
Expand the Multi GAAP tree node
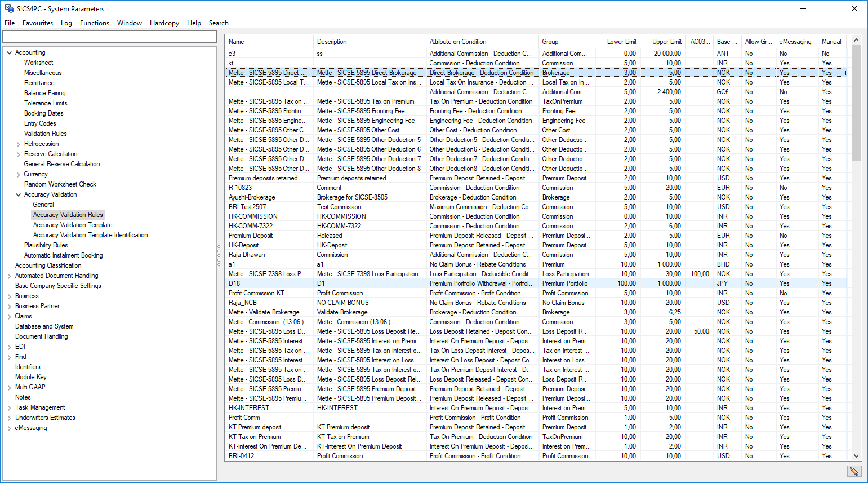tap(9, 387)
